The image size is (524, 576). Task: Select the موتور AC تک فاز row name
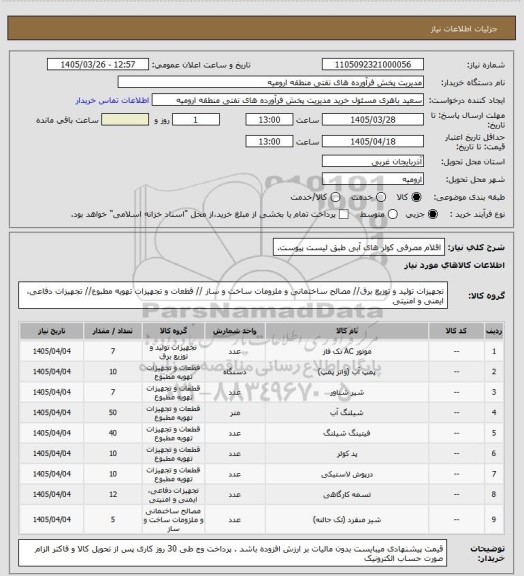tap(347, 352)
